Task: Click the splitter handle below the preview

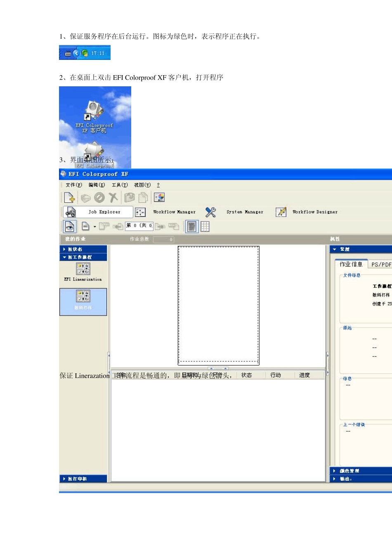Action: tap(218, 368)
